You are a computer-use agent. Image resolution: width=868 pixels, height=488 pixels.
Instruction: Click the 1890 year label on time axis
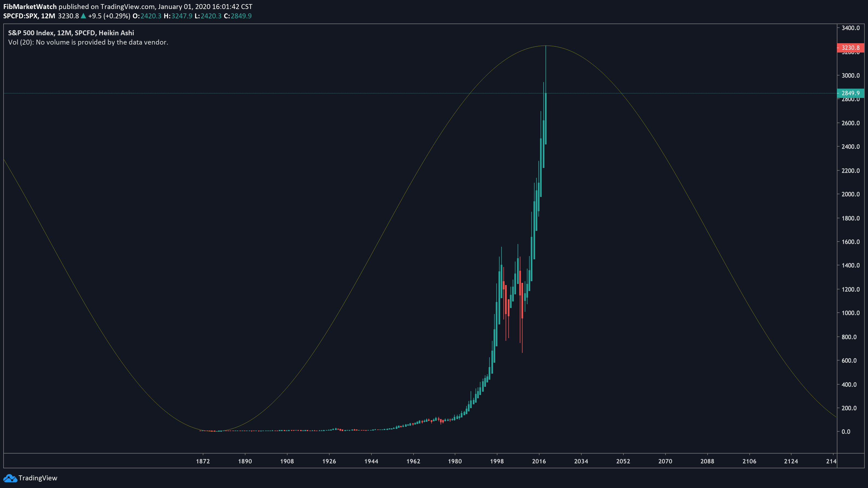245,461
